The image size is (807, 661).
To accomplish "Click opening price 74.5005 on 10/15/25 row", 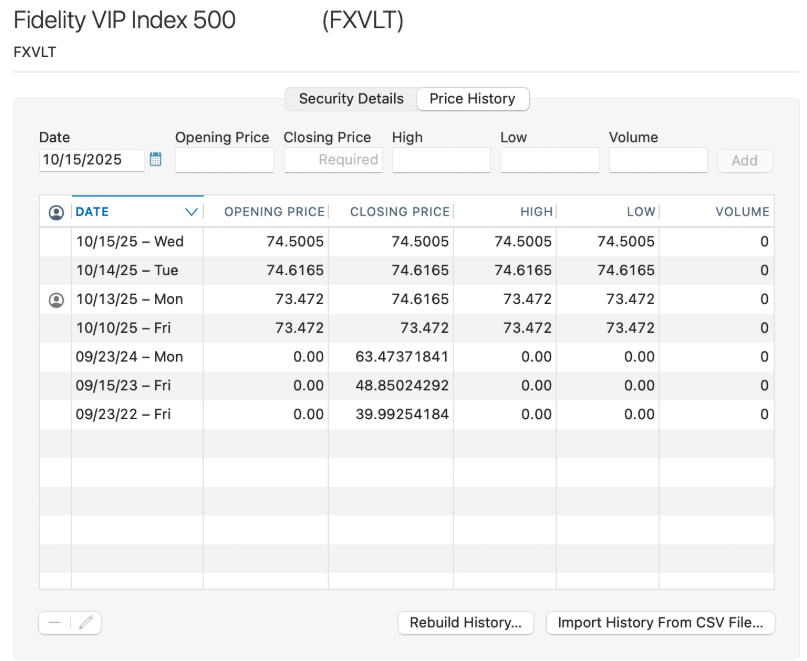I will 295,241.
